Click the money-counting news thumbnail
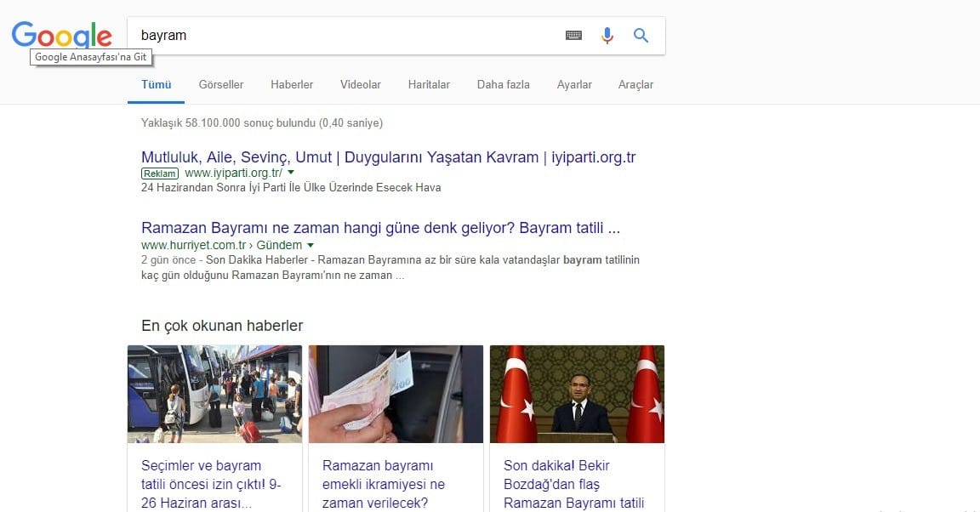980x512 pixels. (x=396, y=394)
